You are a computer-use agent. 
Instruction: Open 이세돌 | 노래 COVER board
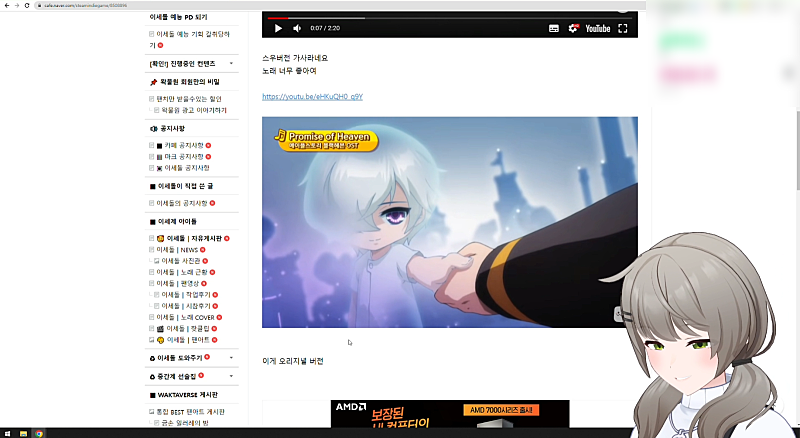[185, 317]
